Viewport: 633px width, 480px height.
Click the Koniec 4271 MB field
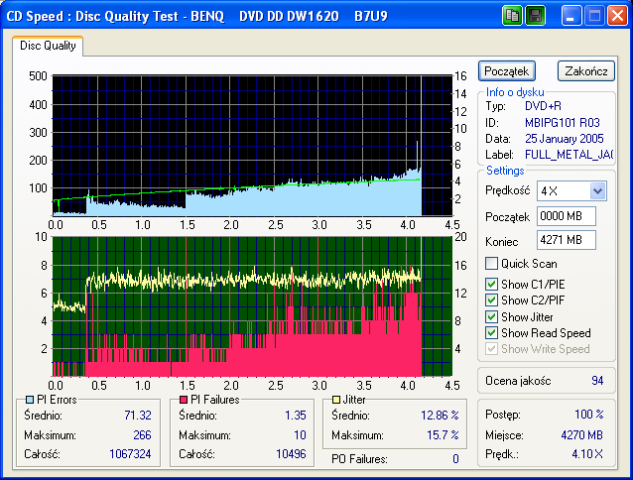point(565,240)
